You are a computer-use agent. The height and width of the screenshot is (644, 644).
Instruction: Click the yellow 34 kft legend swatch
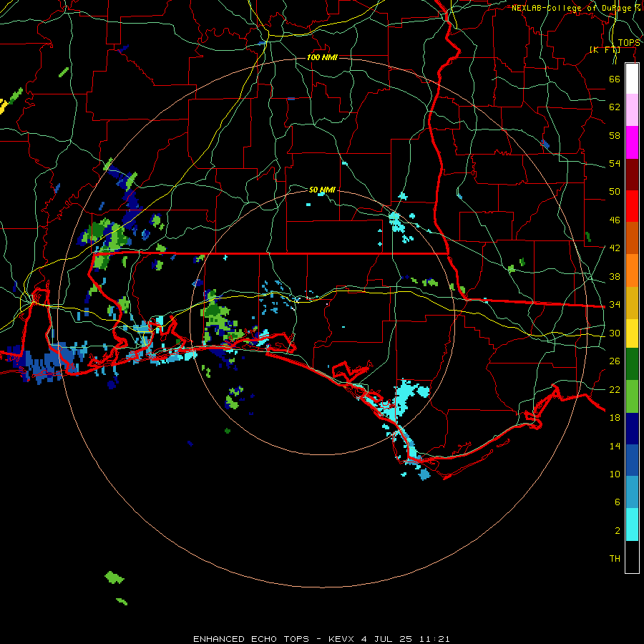[x=632, y=333]
